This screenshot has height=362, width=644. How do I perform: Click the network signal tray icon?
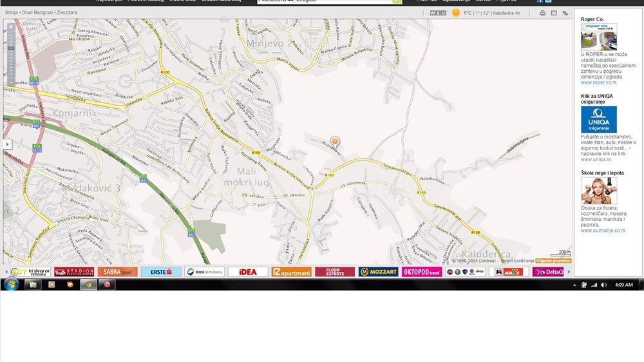click(594, 285)
